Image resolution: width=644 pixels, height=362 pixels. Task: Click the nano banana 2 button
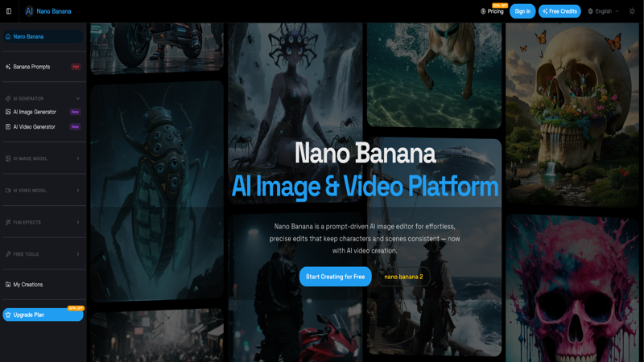[x=403, y=277]
